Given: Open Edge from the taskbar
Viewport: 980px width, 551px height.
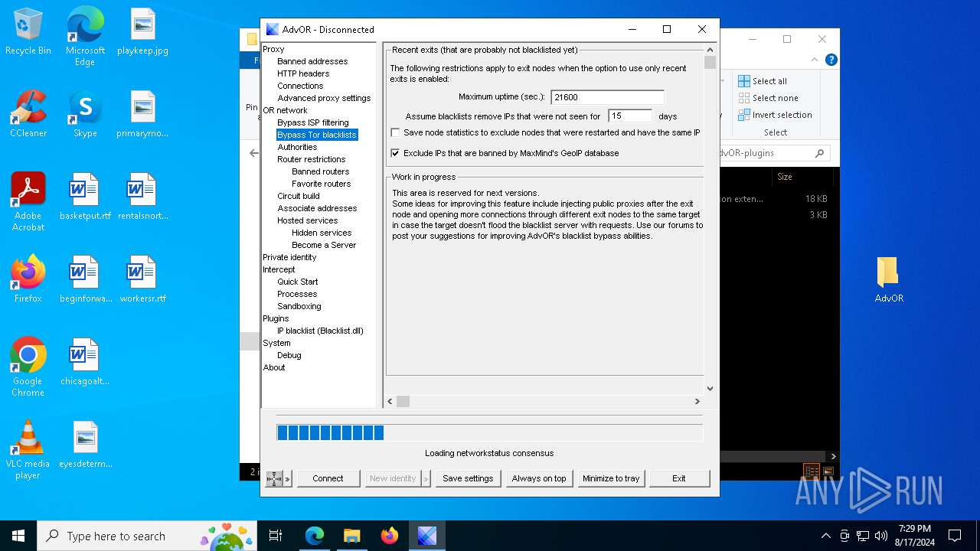Looking at the screenshot, I should (315, 536).
